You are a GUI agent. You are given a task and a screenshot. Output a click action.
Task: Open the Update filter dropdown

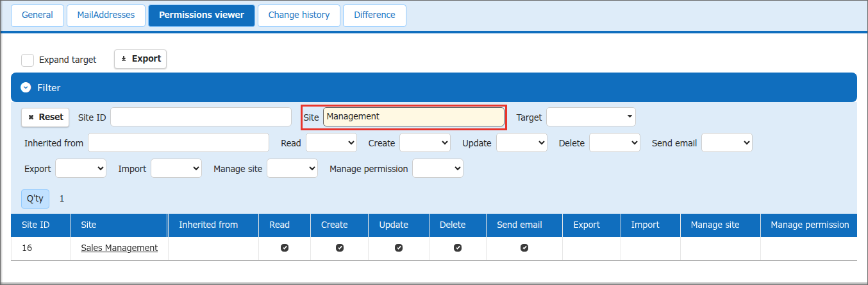[522, 143]
